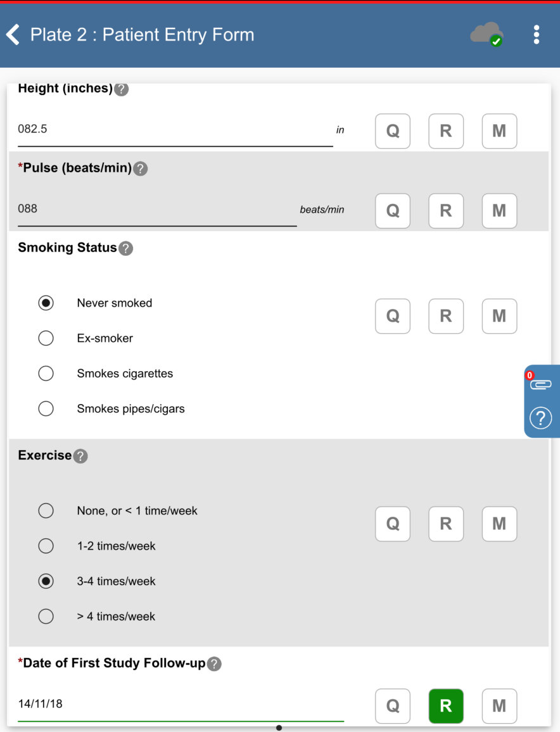The height and width of the screenshot is (732, 560).
Task: Select 1-2 times/week exercise option
Action: pos(46,546)
